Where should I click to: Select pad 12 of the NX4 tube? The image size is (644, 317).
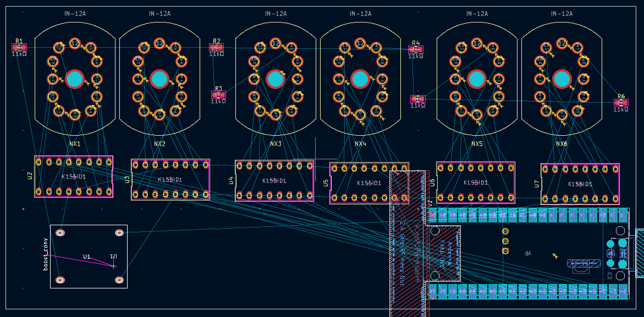[x=360, y=43]
